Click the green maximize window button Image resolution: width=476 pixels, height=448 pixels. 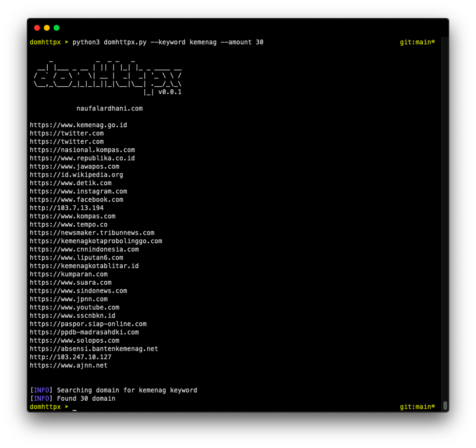click(57, 28)
